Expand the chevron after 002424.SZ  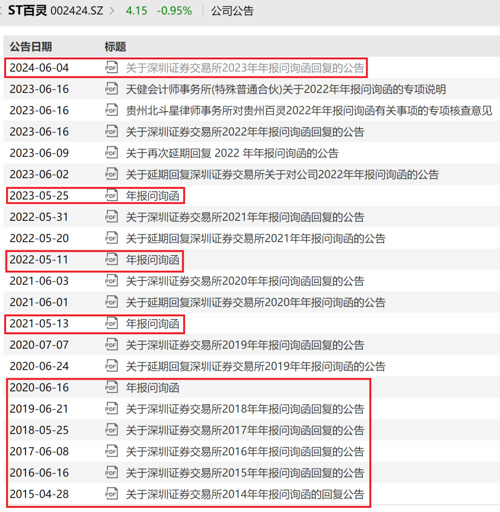coord(112,11)
